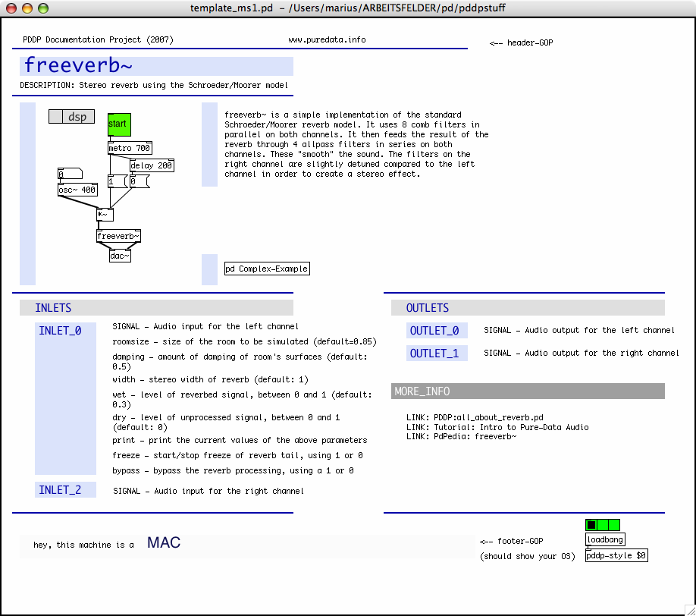The height and width of the screenshot is (616, 696).
Task: Click the template_ms1.pd window title
Action: click(347, 8)
